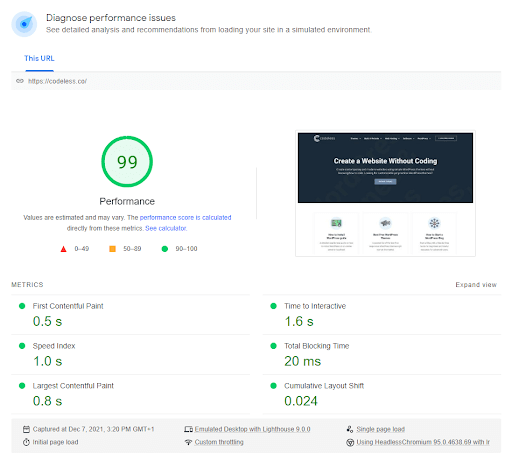The width and height of the screenshot is (512, 453).
Task: Click the link icon beside the codeless.co URL
Action: point(20,81)
